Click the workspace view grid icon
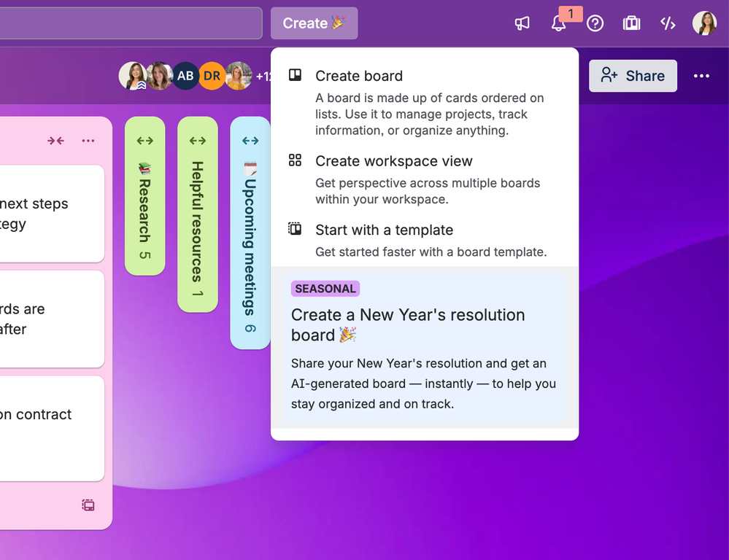Screen dimensions: 729x560 [x=296, y=160]
